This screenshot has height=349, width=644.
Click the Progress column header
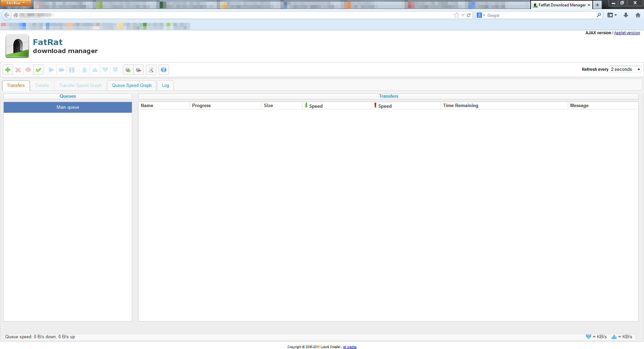click(x=225, y=106)
